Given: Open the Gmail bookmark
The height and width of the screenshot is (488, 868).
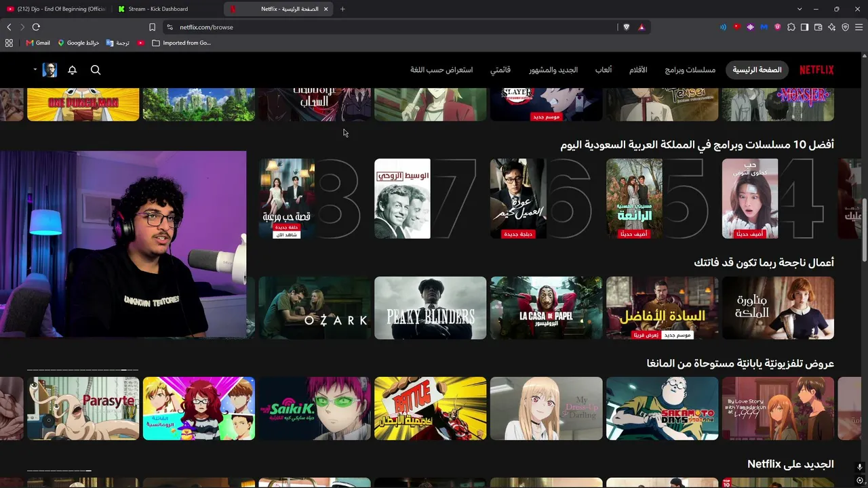Looking at the screenshot, I should point(38,43).
